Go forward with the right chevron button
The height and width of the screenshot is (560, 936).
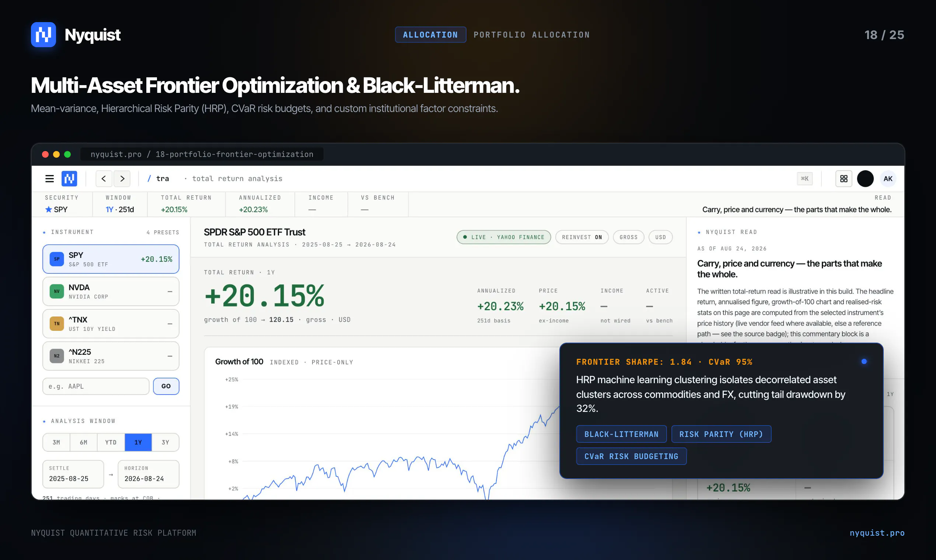122,178
